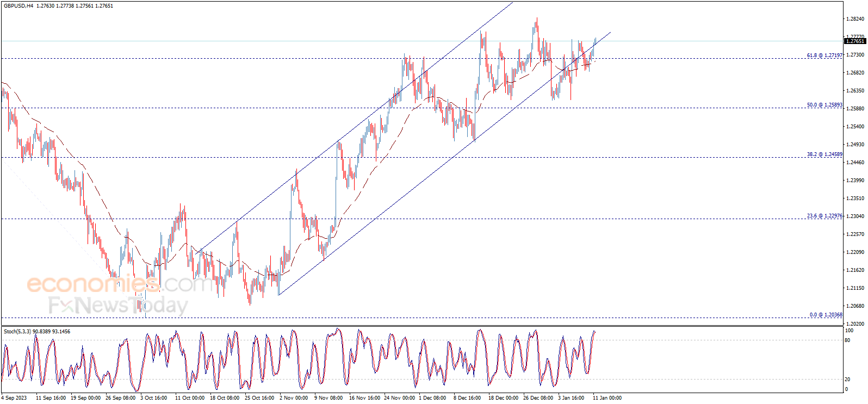Click the 3 Oct 16:00 date marker
The image size is (868, 404).
coord(154,398)
